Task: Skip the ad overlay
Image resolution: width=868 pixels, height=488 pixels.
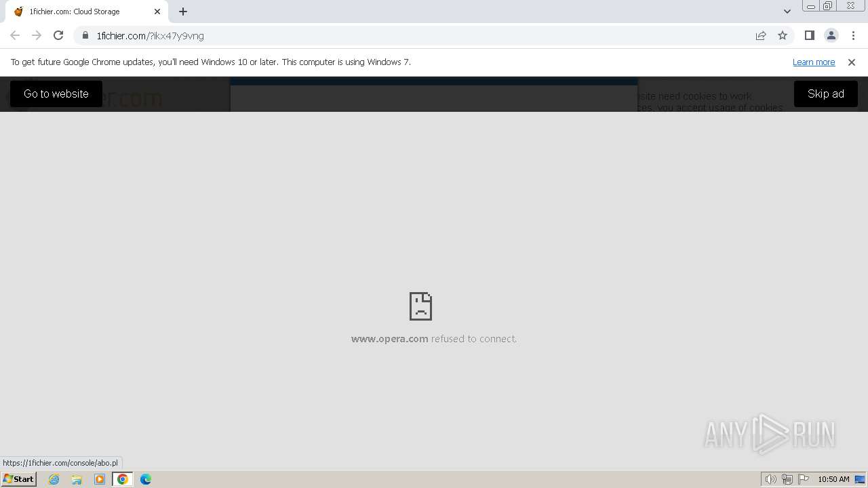Action: click(825, 94)
